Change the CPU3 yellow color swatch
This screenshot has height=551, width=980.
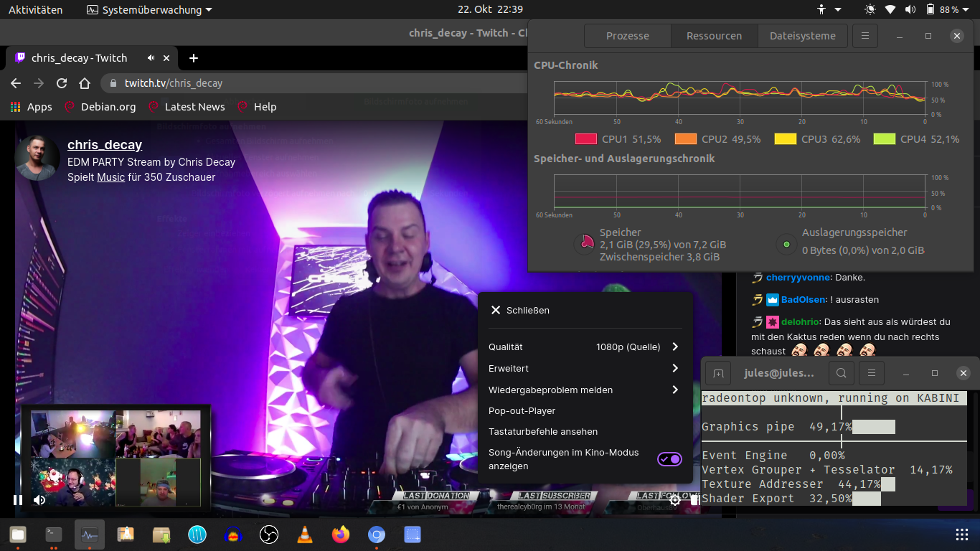786,139
